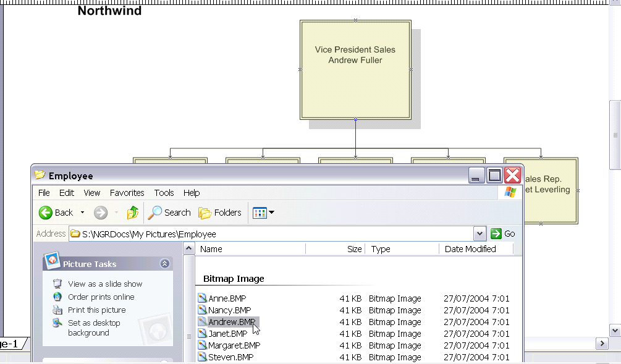Screen dimensions: 621x364
Task: Open the Help menu
Action: click(x=192, y=193)
